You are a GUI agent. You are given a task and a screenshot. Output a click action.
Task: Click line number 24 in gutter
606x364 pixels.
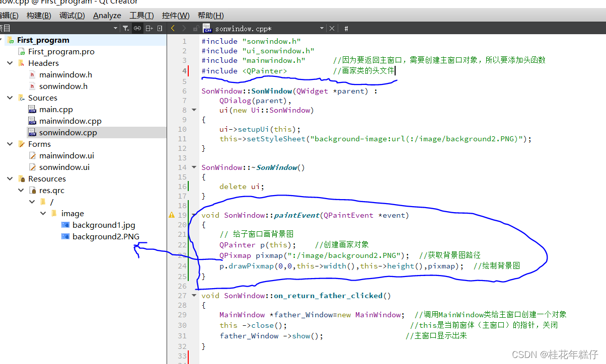pyautogui.click(x=182, y=266)
